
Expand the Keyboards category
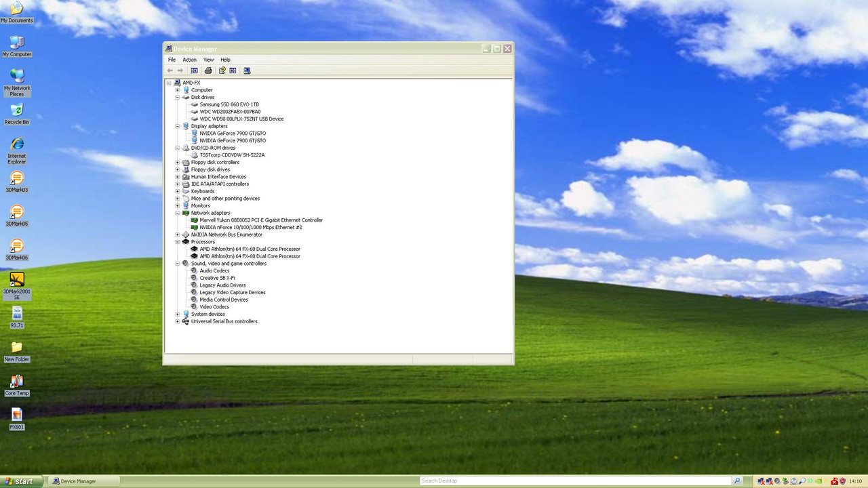178,191
